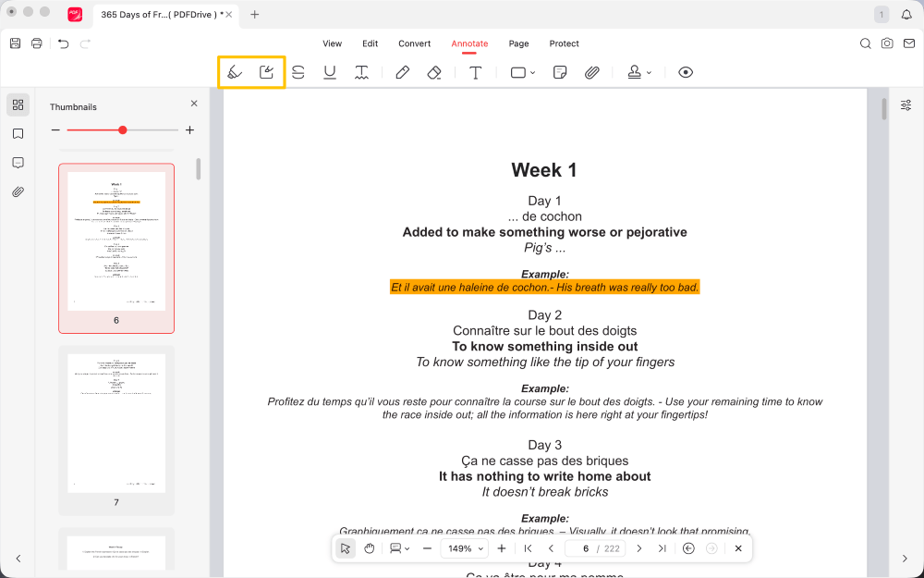
Task: Select the Area Highlight tool
Action: tap(266, 72)
